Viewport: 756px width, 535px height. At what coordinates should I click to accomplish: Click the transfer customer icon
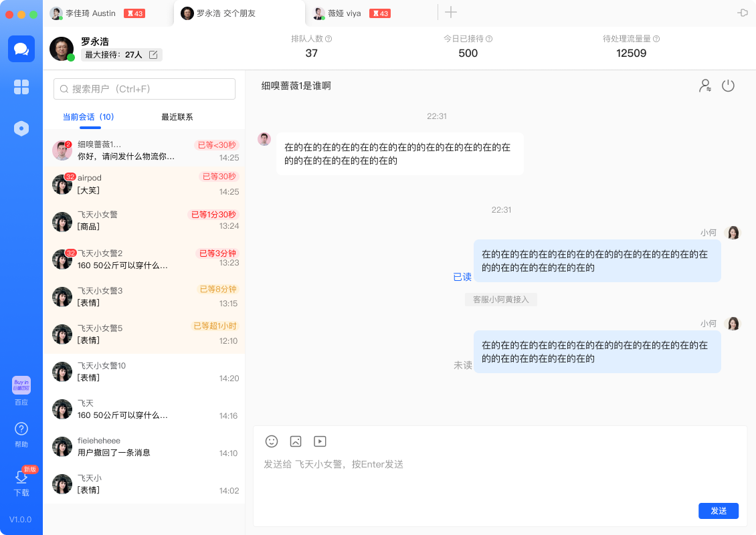(x=705, y=86)
